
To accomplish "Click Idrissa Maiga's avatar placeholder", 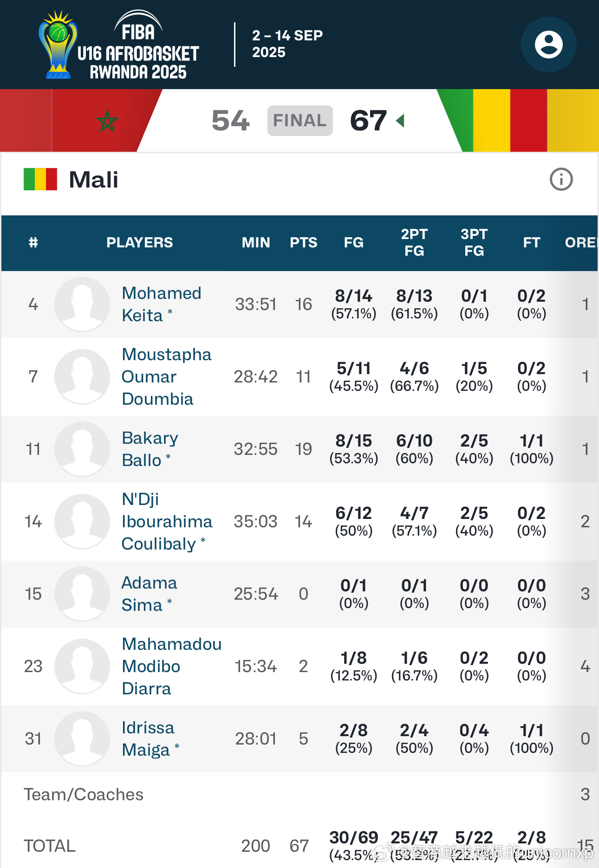I will (x=82, y=738).
